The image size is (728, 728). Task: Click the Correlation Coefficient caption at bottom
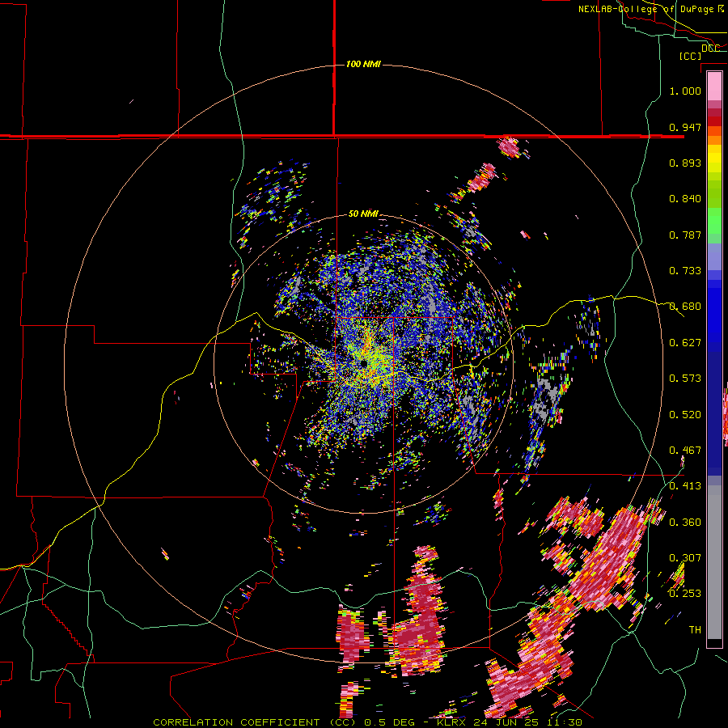[x=367, y=722]
